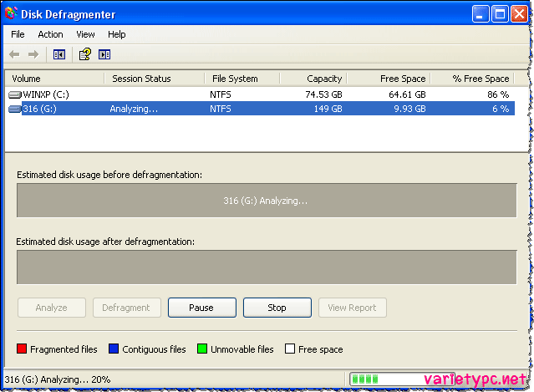Click the after defragmentation usage display
The width and height of the screenshot is (534, 392).
[x=267, y=267]
